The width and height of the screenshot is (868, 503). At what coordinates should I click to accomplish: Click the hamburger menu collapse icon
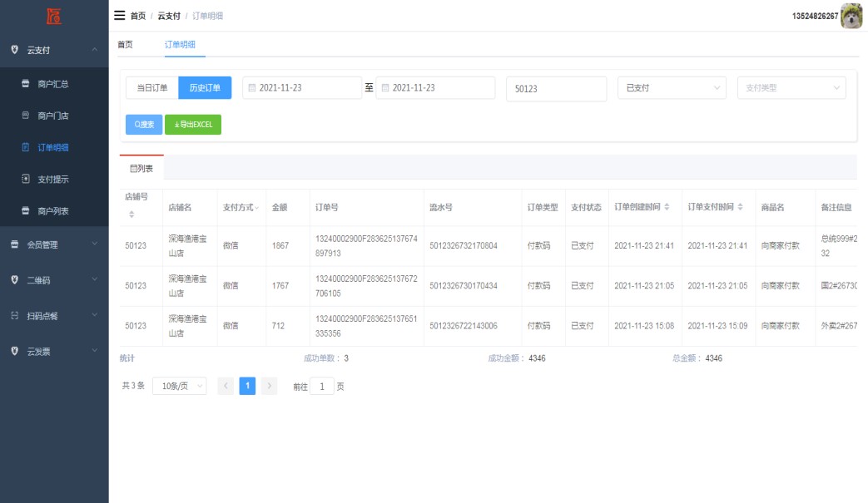(x=120, y=16)
